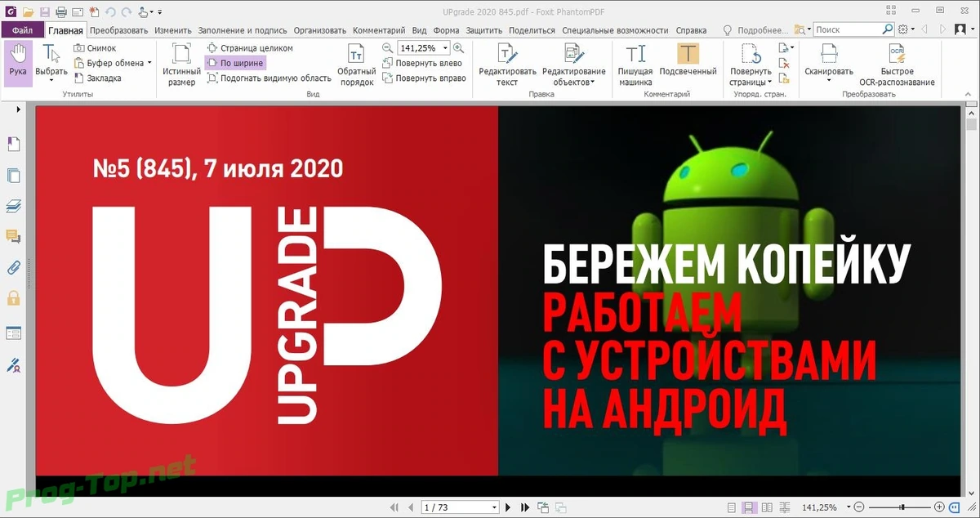Open the Bookmarks side panel
The image size is (980, 518).
[12, 144]
